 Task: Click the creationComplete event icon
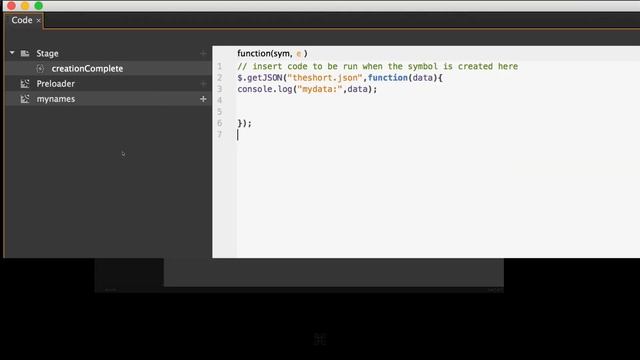coord(40,69)
